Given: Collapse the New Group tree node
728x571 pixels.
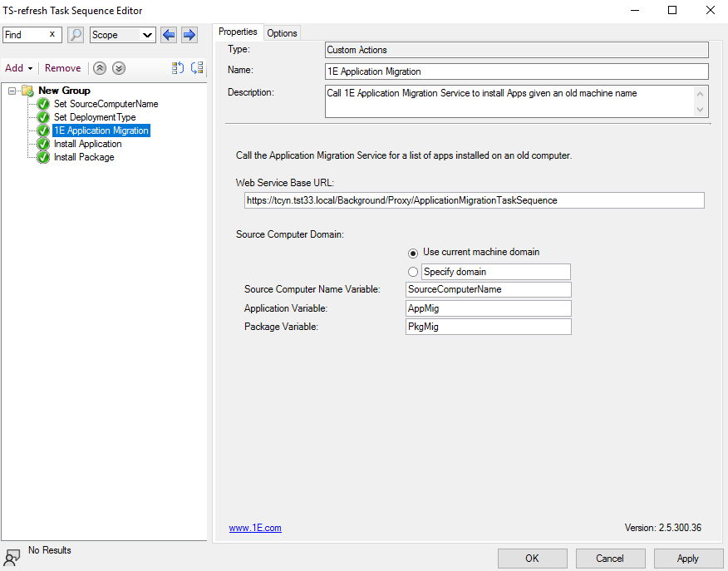Looking at the screenshot, I should click(12, 91).
